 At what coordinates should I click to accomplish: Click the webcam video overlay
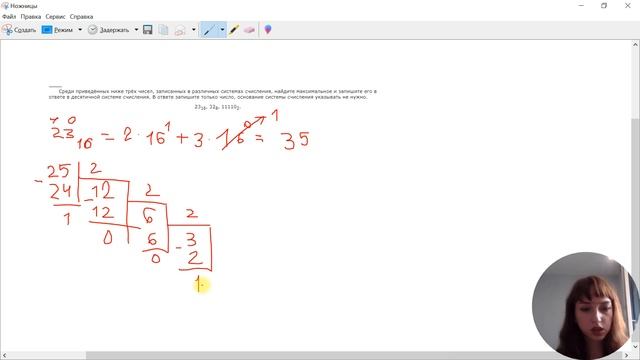(585, 305)
